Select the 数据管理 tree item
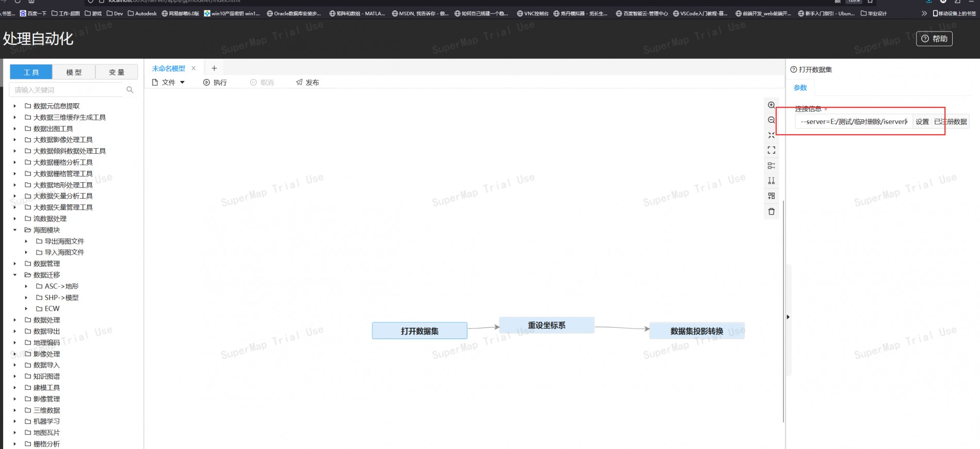Image resolution: width=980 pixels, height=449 pixels. pyautogui.click(x=46, y=264)
